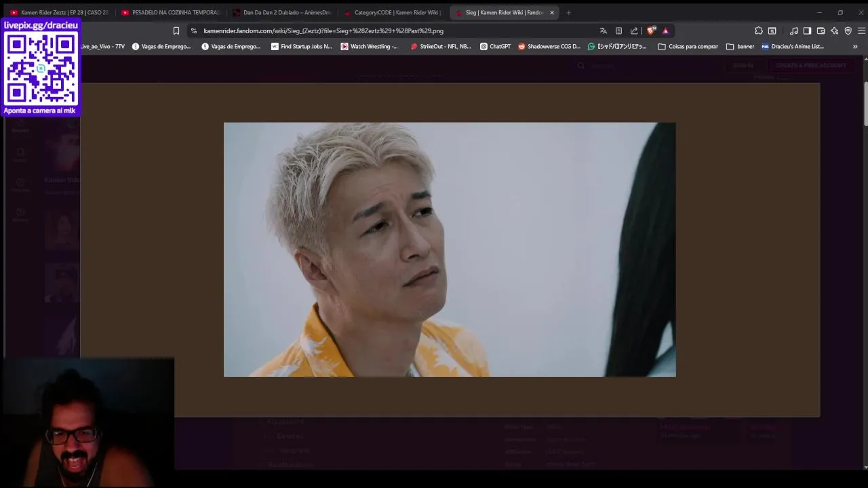Screen dimensions: 868x488
Task: Open Watch Wrestling bookmark
Action: click(370, 47)
